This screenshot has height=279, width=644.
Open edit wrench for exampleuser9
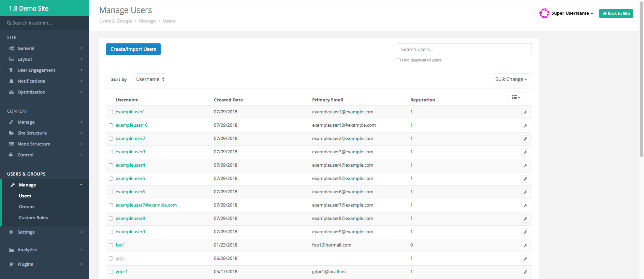525,232
